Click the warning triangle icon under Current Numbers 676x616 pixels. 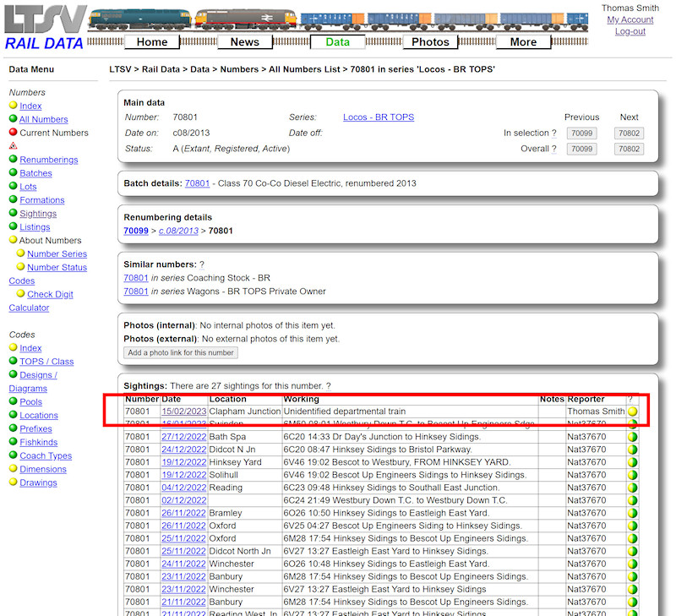(12, 145)
